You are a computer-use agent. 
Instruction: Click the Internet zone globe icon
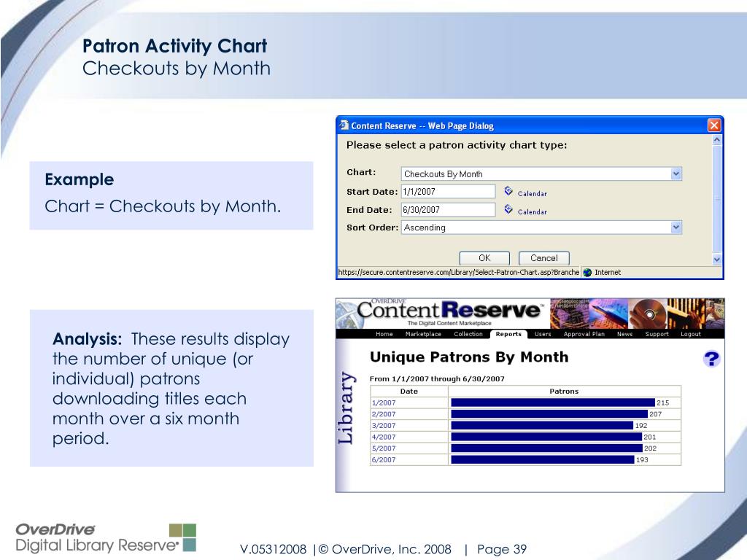(x=587, y=273)
